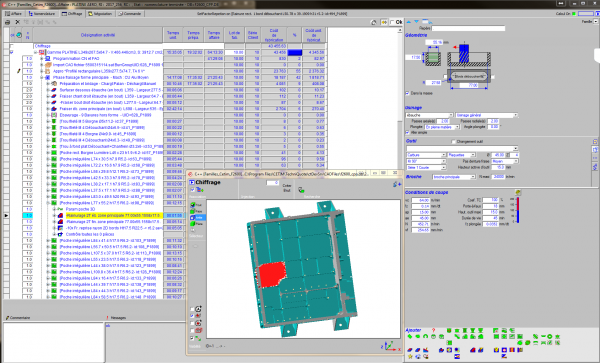
Task: Click the Temps unit. column header
Action: tap(173, 35)
